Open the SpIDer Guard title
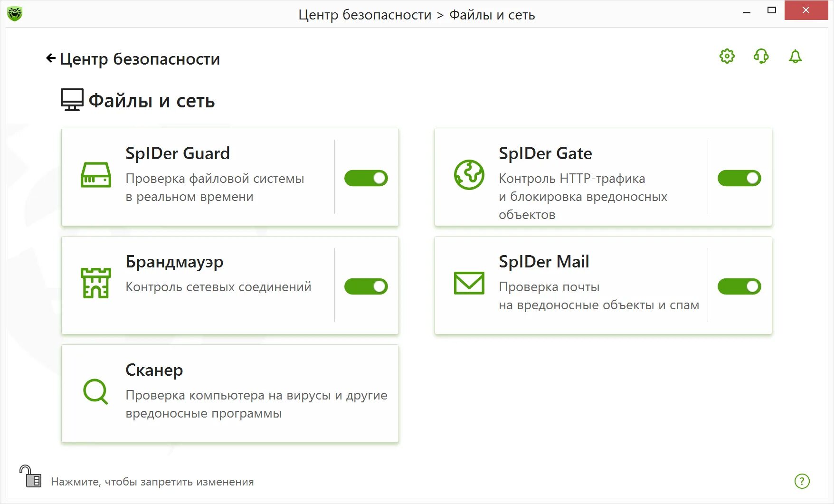 [178, 153]
